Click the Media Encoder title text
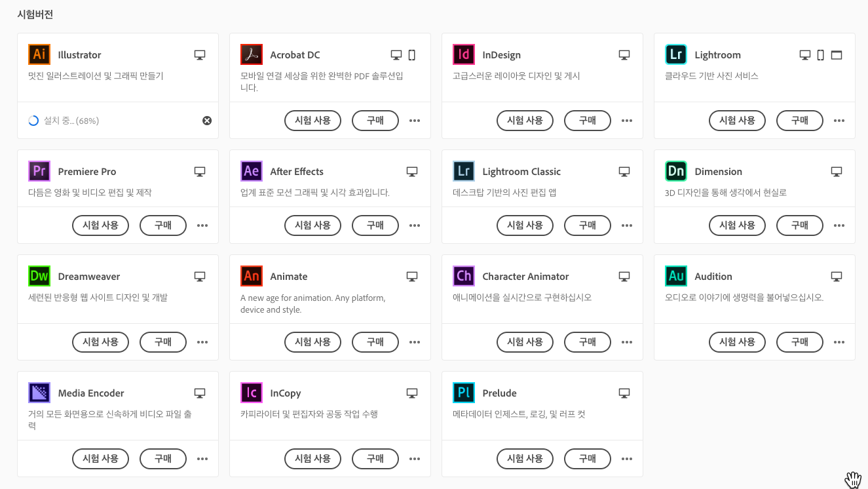This screenshot has height=489, width=868. pos(91,393)
